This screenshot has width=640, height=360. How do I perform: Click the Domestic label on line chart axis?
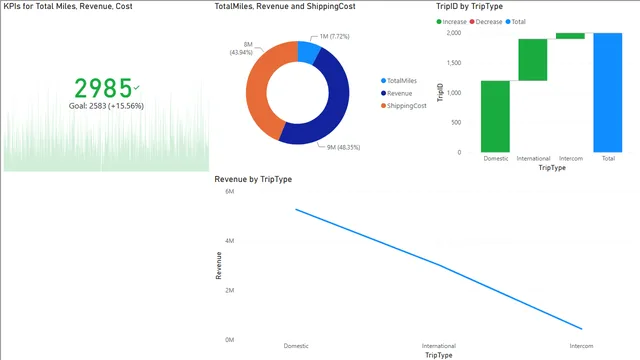click(x=296, y=346)
